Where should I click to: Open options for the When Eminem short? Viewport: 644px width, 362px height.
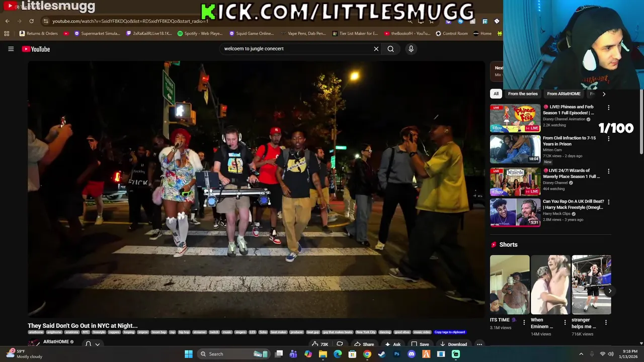[565, 322]
